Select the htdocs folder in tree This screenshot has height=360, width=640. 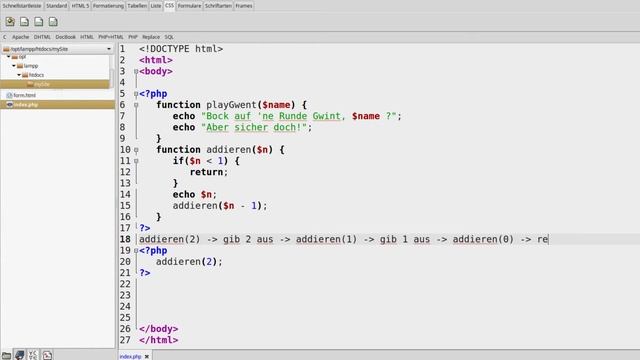pos(36,75)
